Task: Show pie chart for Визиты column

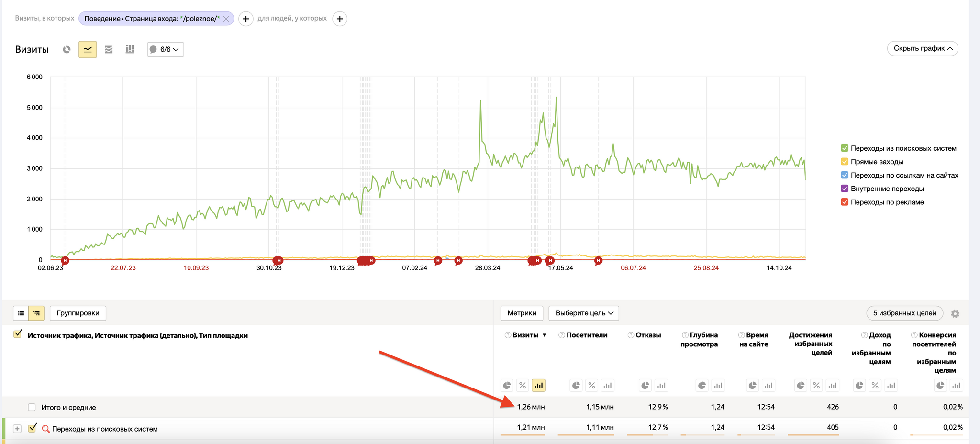Action: [x=507, y=385]
